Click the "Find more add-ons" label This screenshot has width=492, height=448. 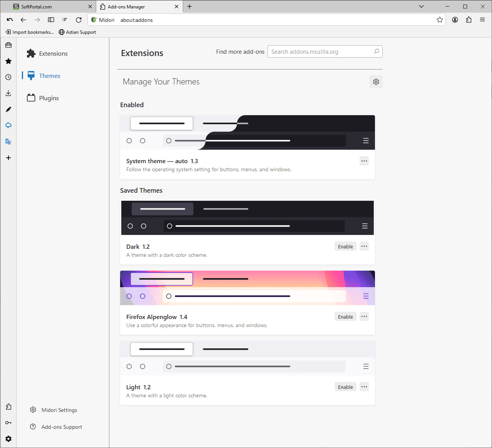click(x=240, y=52)
